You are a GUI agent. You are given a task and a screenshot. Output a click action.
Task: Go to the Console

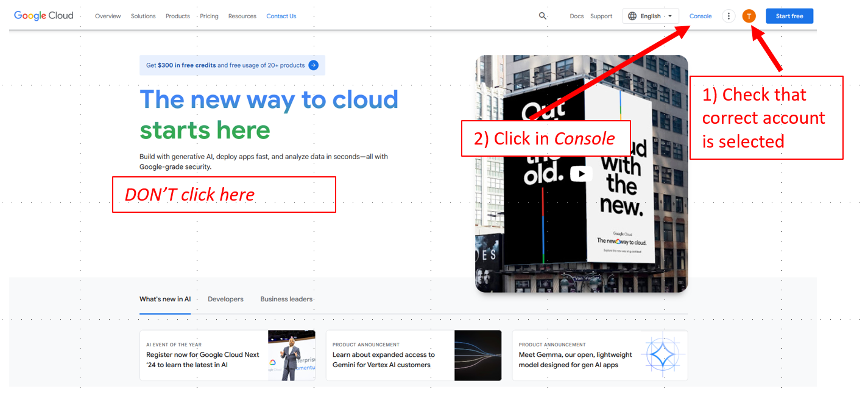(x=700, y=16)
